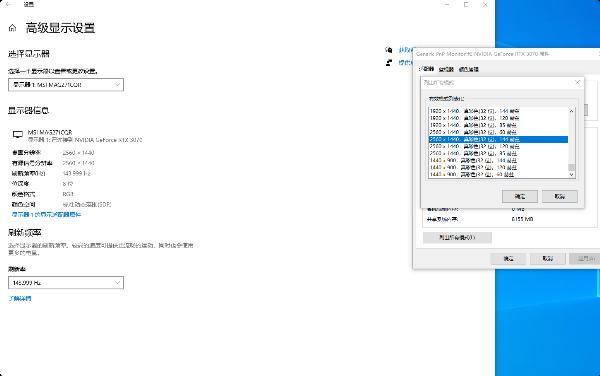Click the home icon beside the page title
Screen dimensions: 600x376
pyautogui.click(x=12, y=28)
